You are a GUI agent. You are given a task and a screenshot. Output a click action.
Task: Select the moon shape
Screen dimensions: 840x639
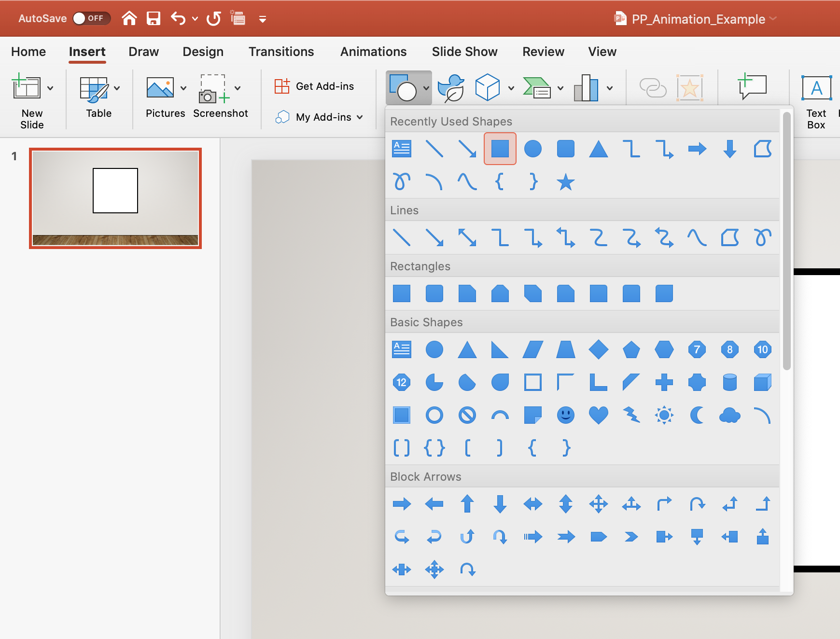coord(697,415)
